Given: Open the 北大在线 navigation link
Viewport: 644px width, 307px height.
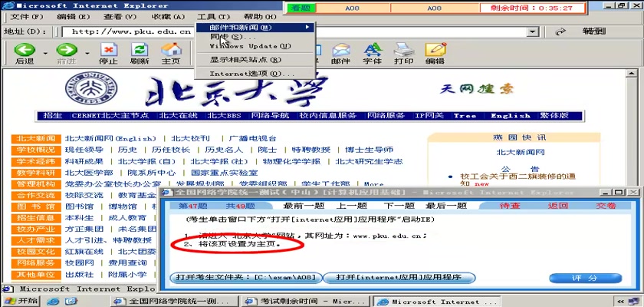Looking at the screenshot, I should (x=178, y=116).
